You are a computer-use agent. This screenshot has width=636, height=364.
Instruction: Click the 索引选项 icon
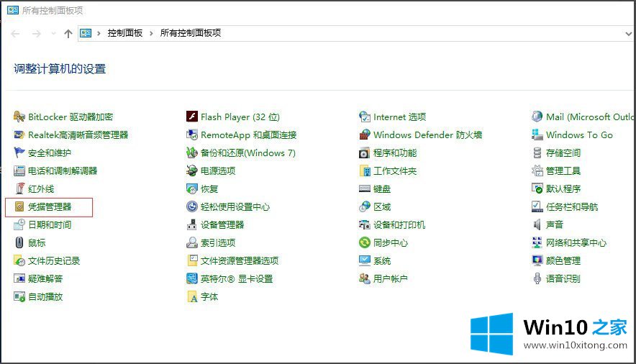[192, 242]
